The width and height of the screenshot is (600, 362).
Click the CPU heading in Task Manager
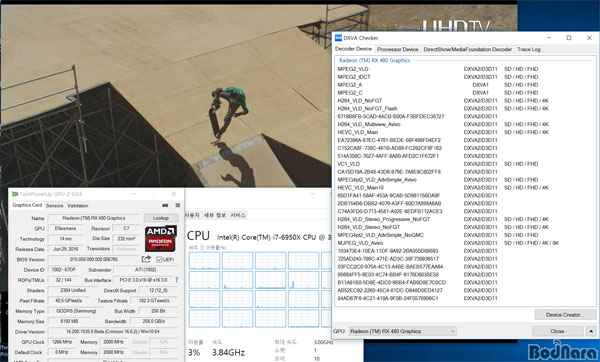coord(198,236)
